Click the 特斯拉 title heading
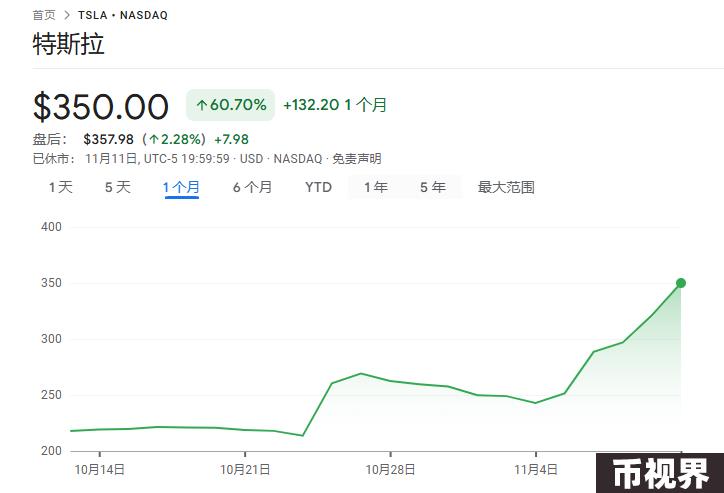 point(68,44)
